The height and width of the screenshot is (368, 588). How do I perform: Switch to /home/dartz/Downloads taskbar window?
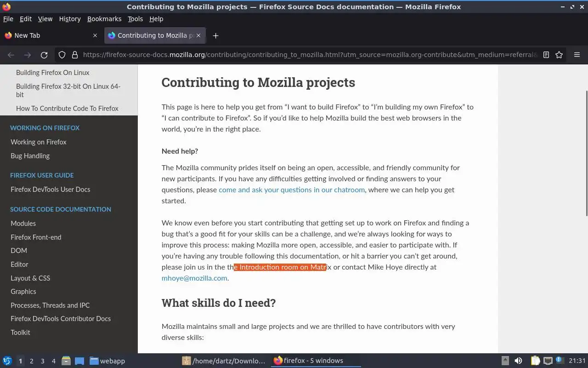(224, 361)
